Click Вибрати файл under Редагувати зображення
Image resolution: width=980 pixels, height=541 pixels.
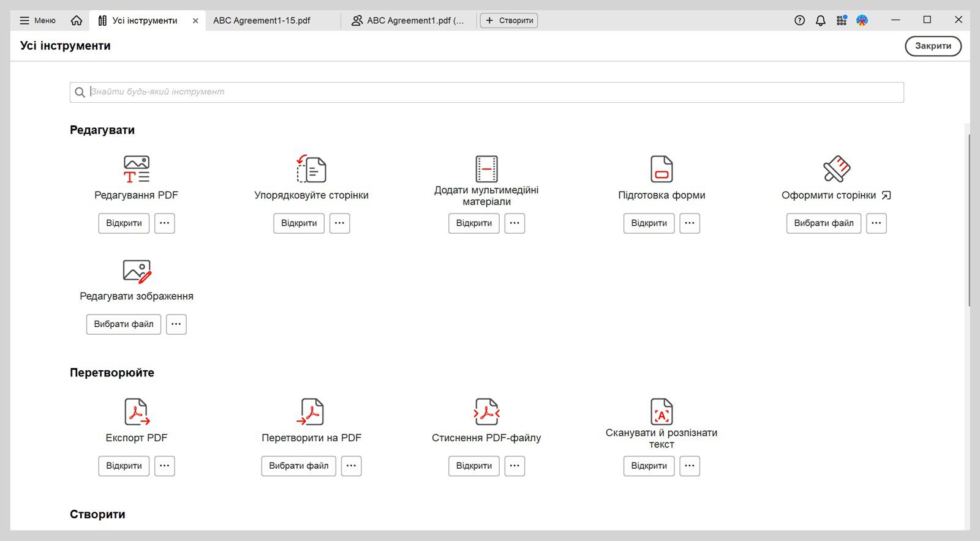[124, 324]
